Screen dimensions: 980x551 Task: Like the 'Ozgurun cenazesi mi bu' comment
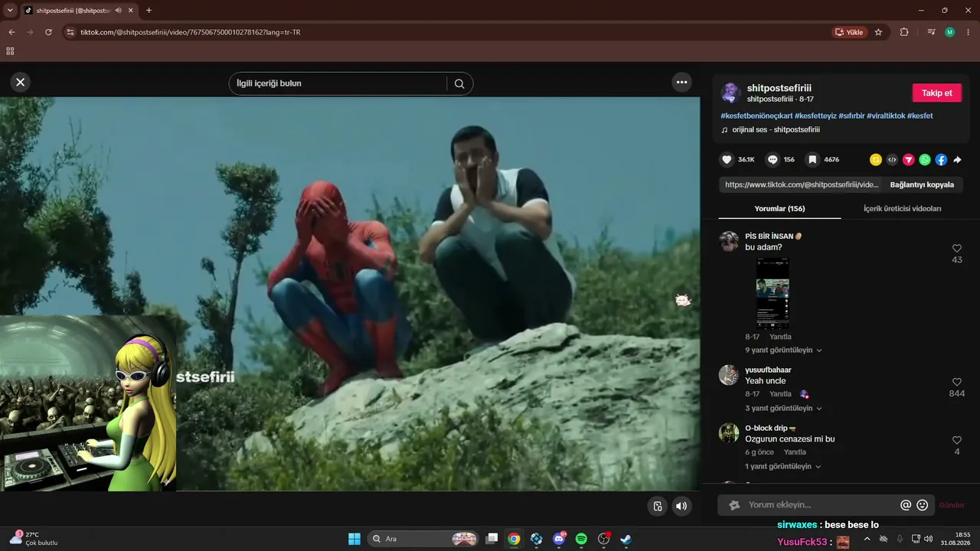(957, 440)
